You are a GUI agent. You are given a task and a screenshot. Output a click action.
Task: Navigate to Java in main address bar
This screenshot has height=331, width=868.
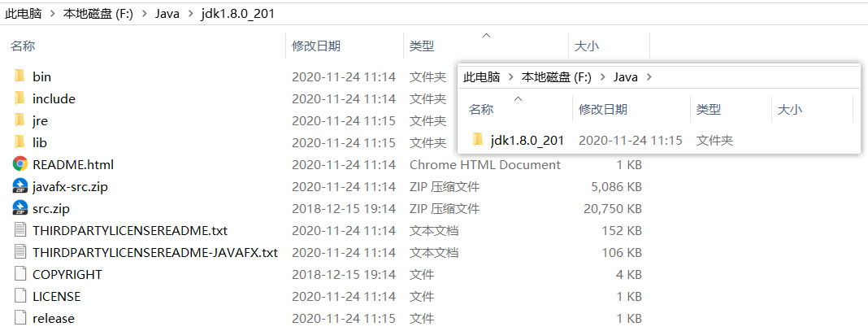coord(167,14)
